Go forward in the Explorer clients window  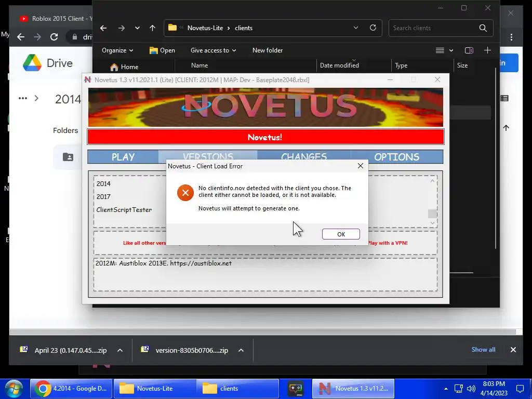[x=121, y=28]
